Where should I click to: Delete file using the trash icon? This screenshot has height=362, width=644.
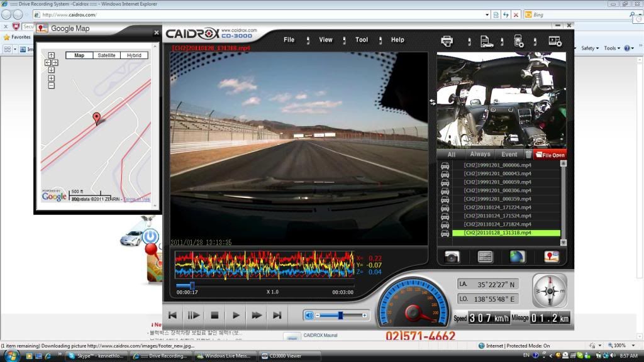point(528,155)
